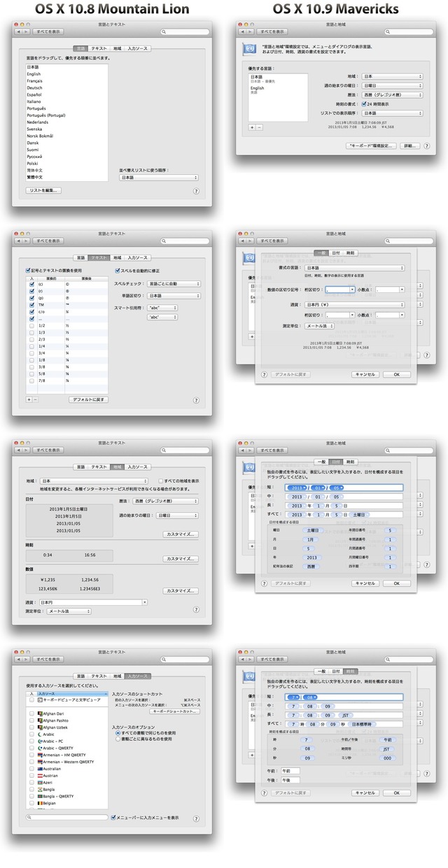
Task: Open 書式の言語 dropdown on 一般 sheet
Action: [x=355, y=267]
